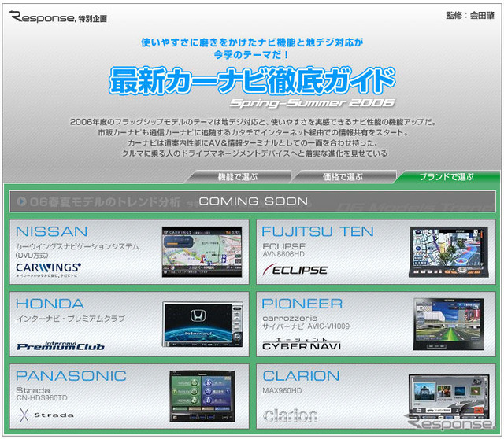Click the カーウイングスナビゲーションシステム text
This screenshot has height=439, width=504.
pos(77,246)
